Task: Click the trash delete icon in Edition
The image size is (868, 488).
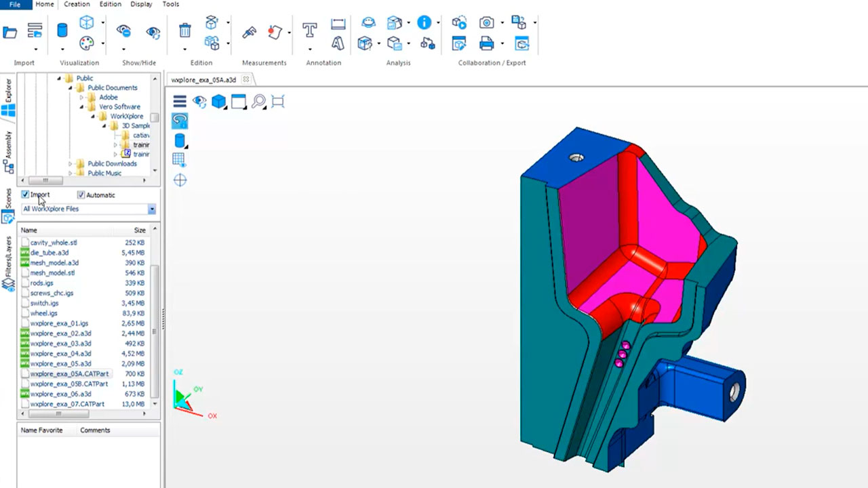Action: tap(184, 30)
